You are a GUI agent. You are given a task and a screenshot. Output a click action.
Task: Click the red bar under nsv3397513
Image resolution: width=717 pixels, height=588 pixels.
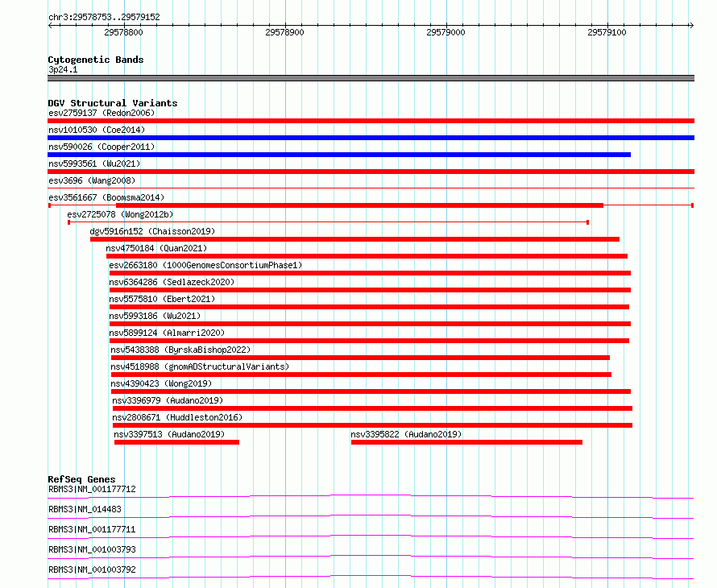click(x=176, y=442)
